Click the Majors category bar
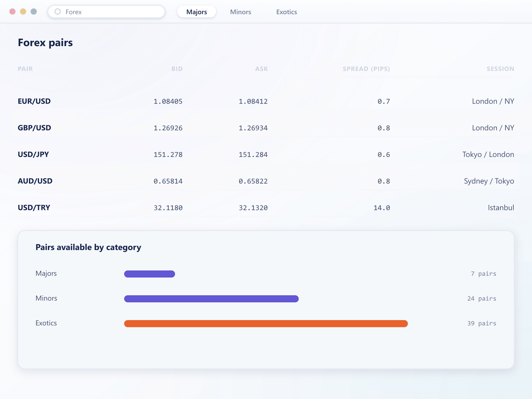This screenshot has height=399, width=532. pyautogui.click(x=150, y=274)
